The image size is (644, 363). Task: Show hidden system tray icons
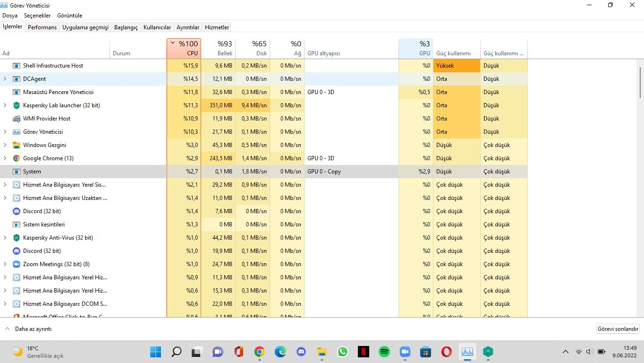(565, 352)
